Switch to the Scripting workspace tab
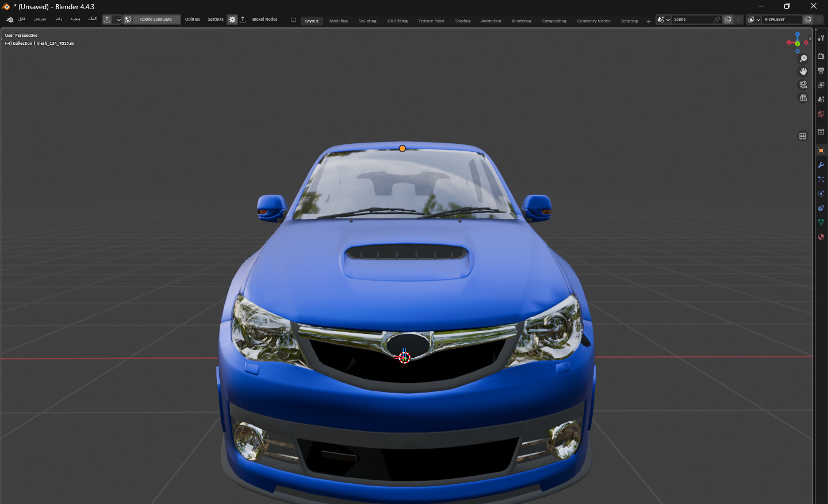Viewport: 828px width, 504px height. [x=629, y=21]
